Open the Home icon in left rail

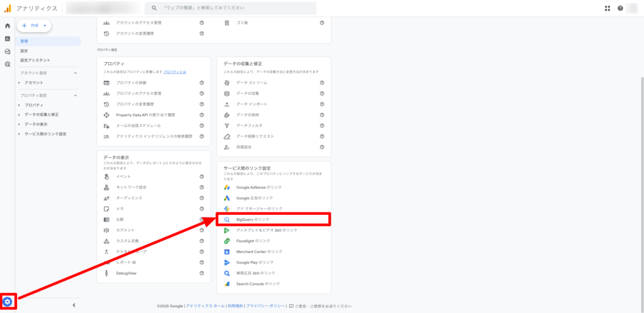8,26
